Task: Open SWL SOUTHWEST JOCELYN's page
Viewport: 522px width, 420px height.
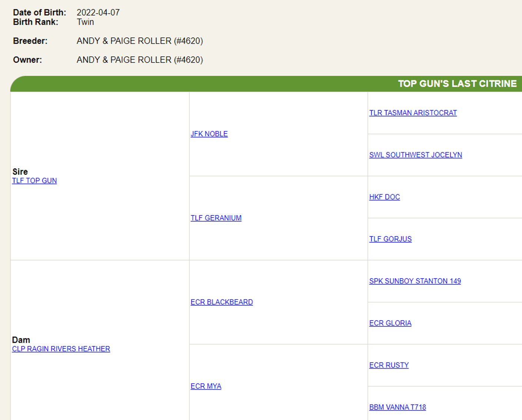Action: (x=415, y=155)
